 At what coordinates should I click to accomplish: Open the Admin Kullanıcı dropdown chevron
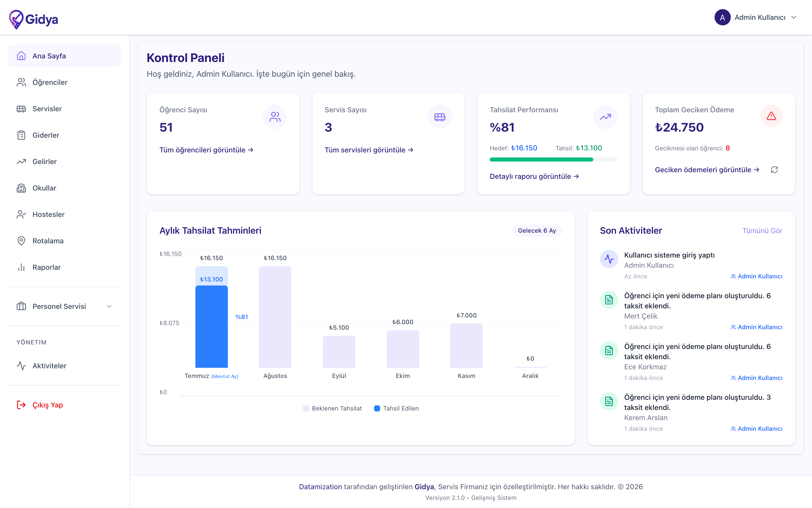tap(793, 18)
